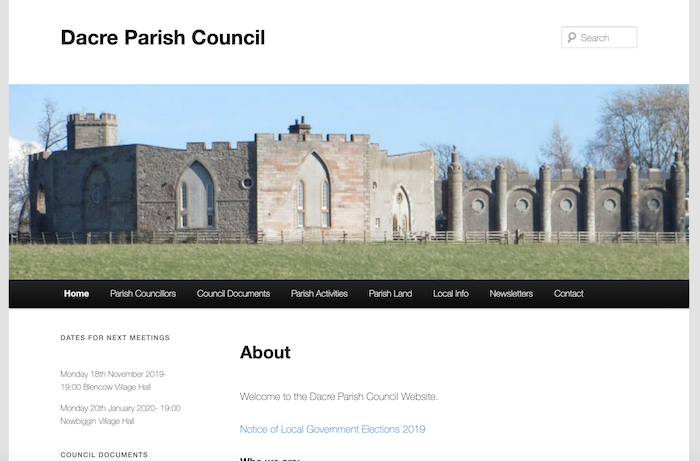
Task: Select the Dates for Next Meetings heading
Action: pos(115,338)
